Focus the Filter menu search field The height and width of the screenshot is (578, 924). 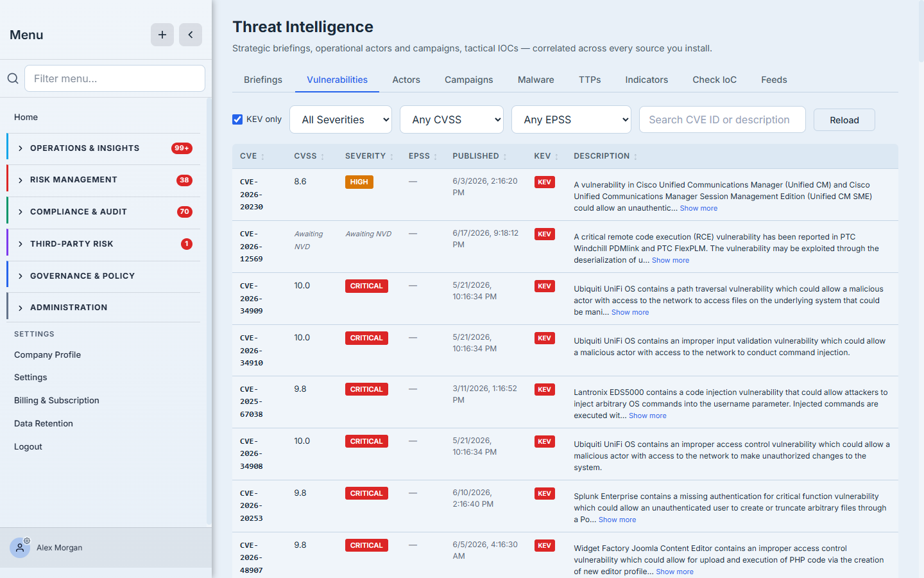pyautogui.click(x=115, y=78)
